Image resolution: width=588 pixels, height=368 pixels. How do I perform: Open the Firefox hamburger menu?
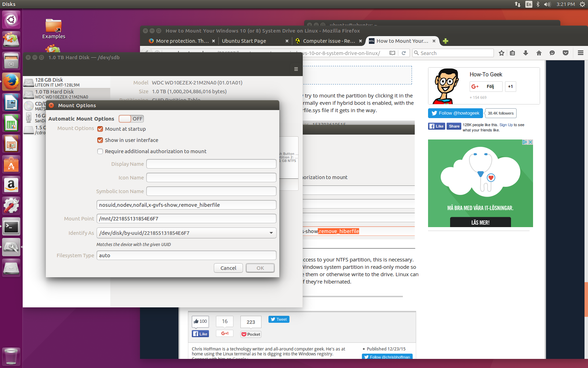581,53
